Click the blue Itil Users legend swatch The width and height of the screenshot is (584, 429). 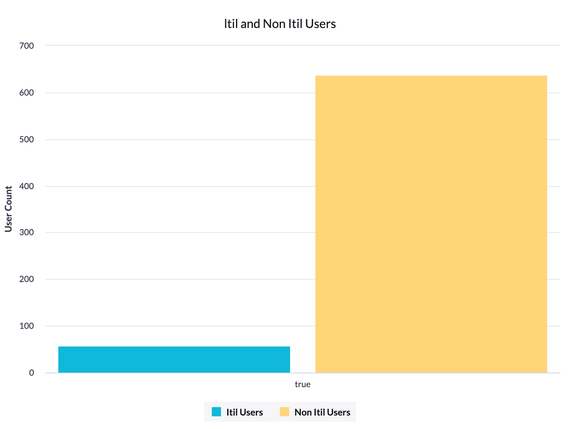(216, 412)
